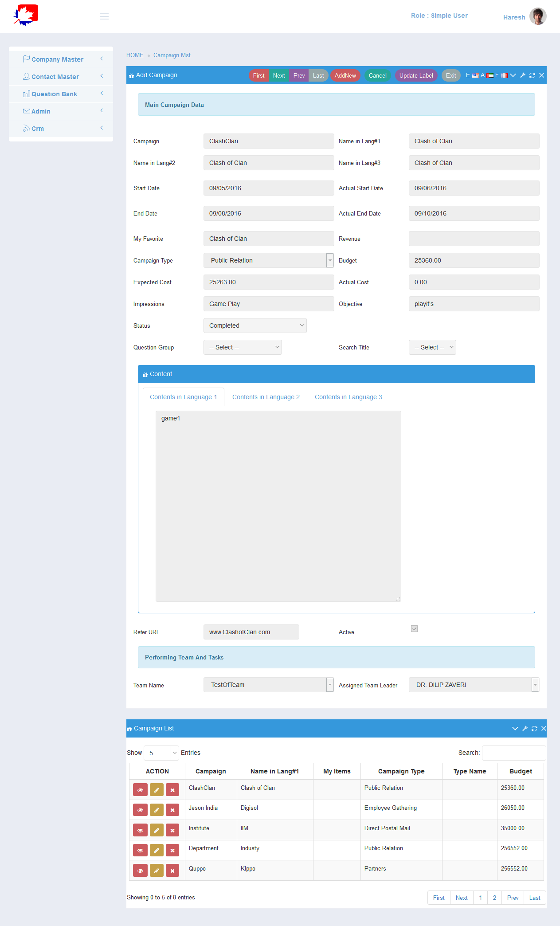
Task: Toggle the Active checkbox
Action: 414,628
